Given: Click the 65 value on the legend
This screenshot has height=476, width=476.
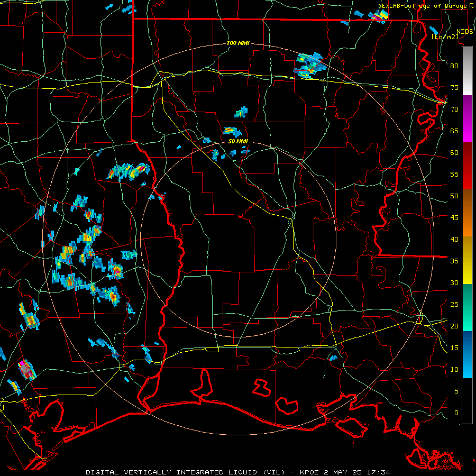Looking at the screenshot, I should tap(454, 131).
